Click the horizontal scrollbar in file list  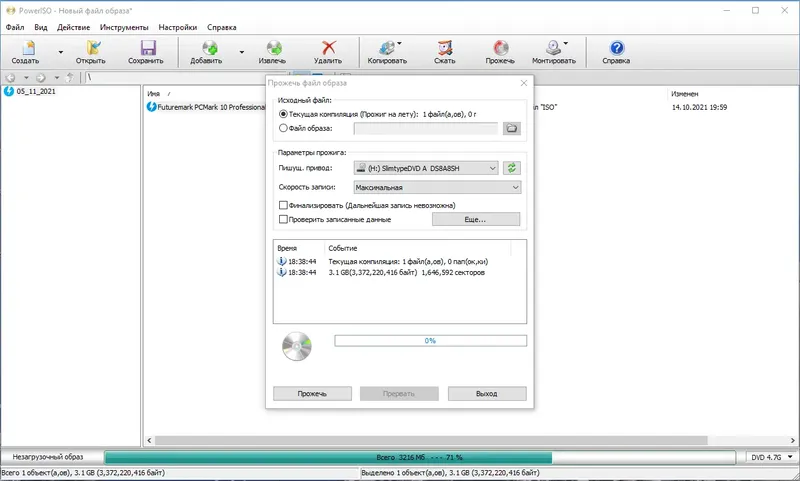pos(431,440)
